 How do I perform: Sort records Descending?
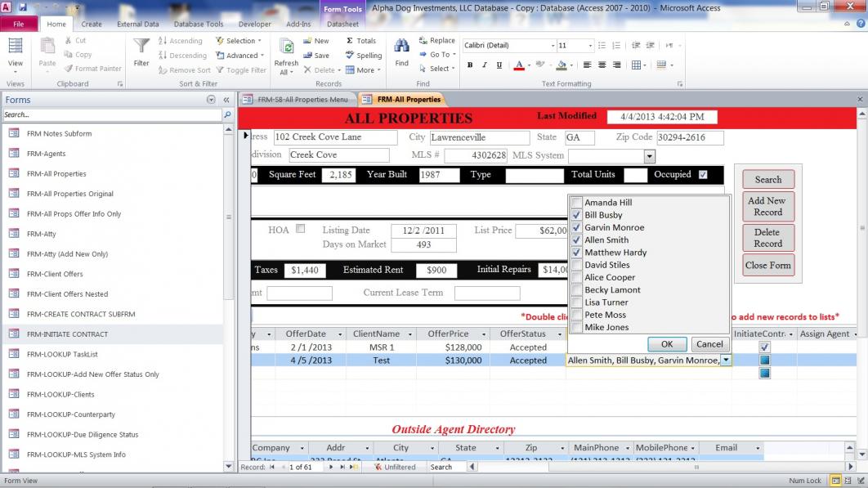click(x=183, y=56)
